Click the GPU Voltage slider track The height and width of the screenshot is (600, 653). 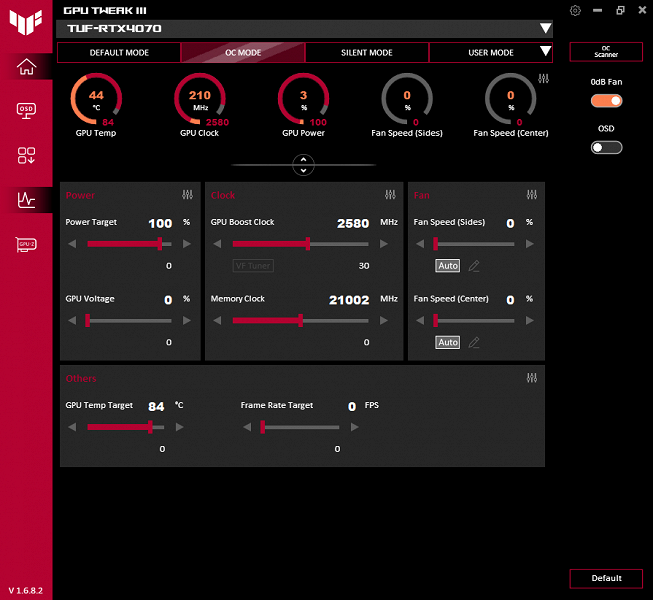click(129, 320)
